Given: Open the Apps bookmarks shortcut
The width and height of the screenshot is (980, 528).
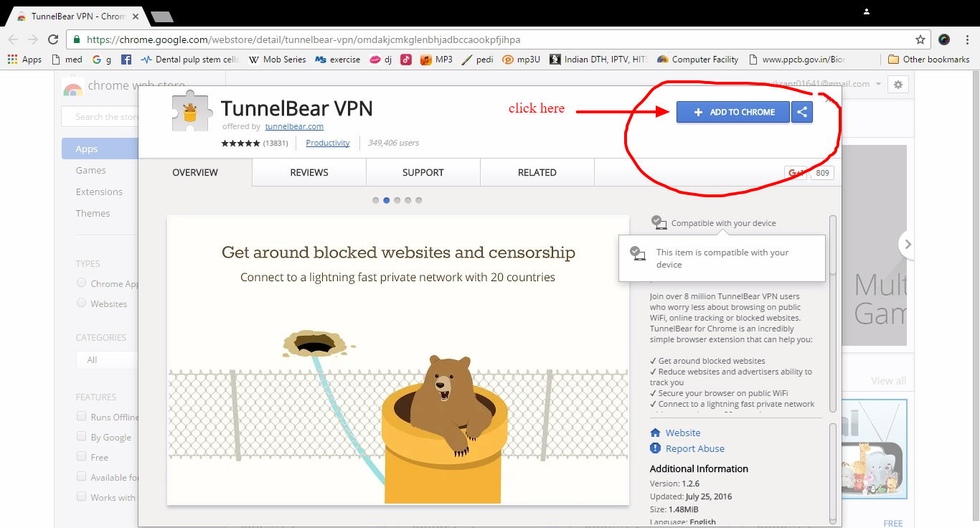Looking at the screenshot, I should coord(24,60).
